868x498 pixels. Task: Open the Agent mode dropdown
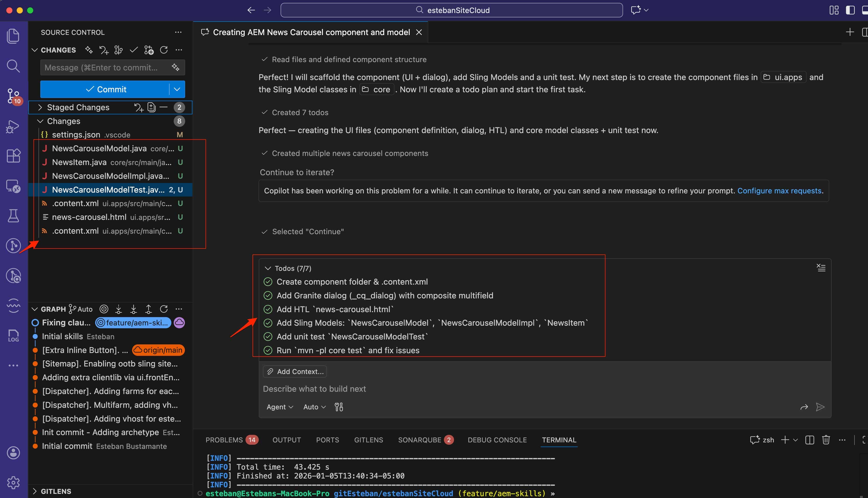pyautogui.click(x=280, y=407)
